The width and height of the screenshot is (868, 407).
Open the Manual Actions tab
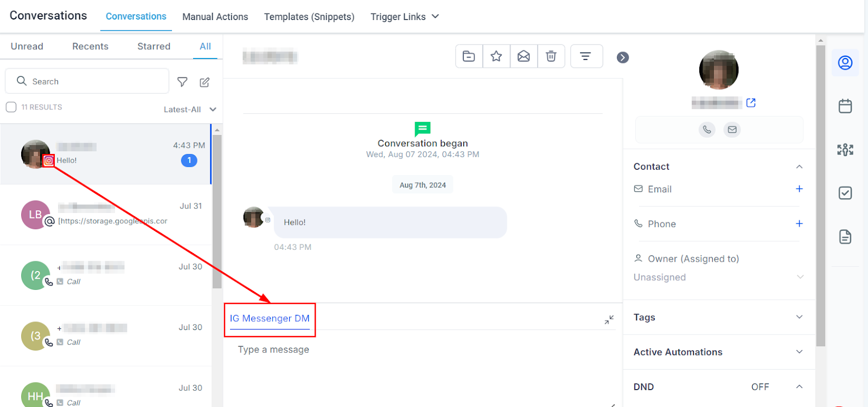[215, 17]
